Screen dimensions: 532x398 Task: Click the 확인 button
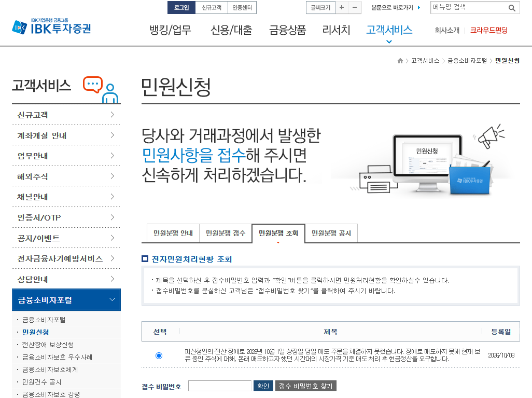(x=263, y=386)
